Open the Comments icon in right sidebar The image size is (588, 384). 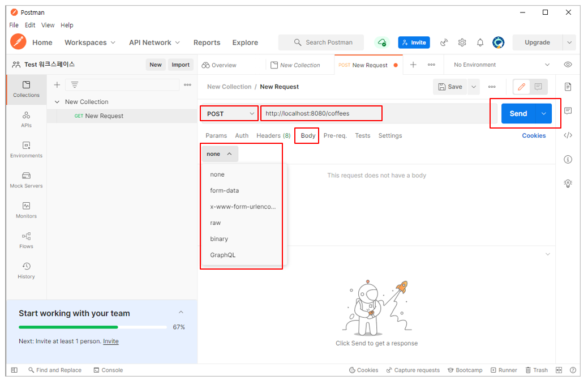(568, 111)
